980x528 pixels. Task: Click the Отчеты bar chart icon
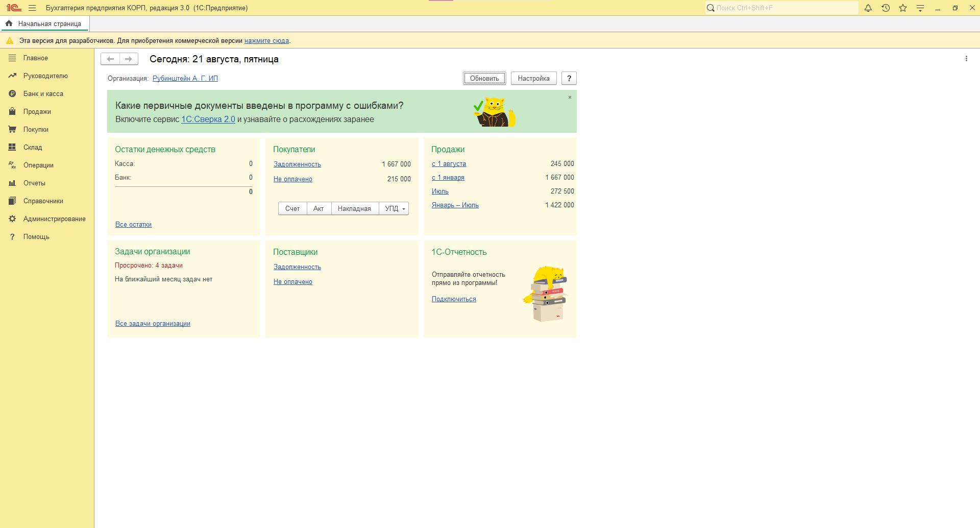click(12, 183)
